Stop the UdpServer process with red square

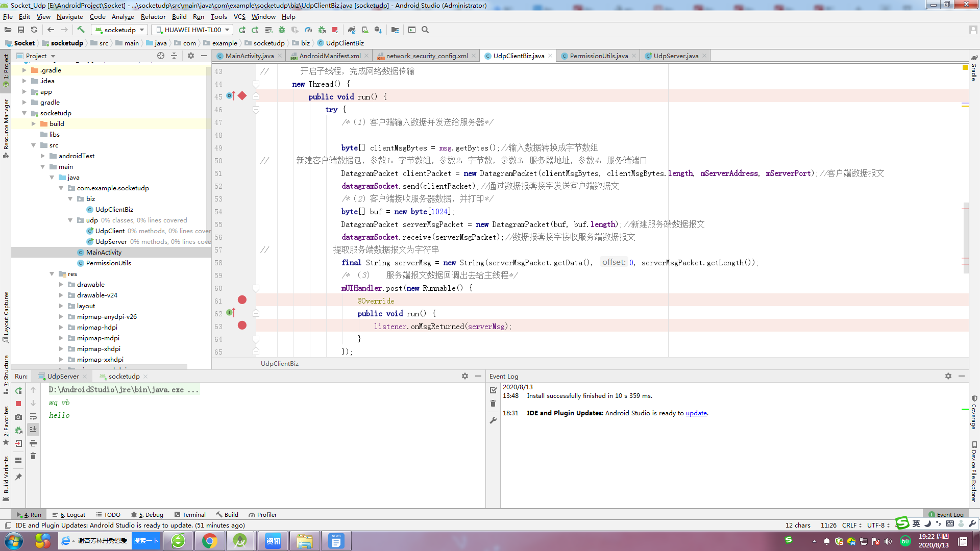coord(18,404)
